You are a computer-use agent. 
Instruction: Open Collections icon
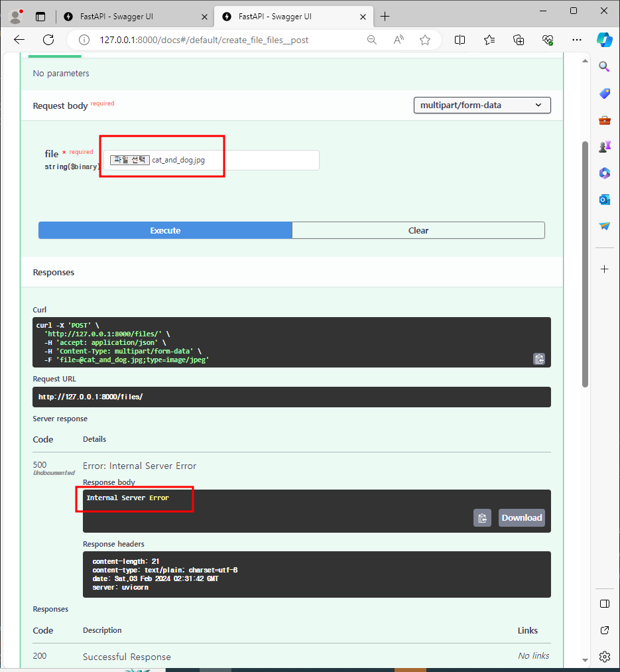coord(519,40)
